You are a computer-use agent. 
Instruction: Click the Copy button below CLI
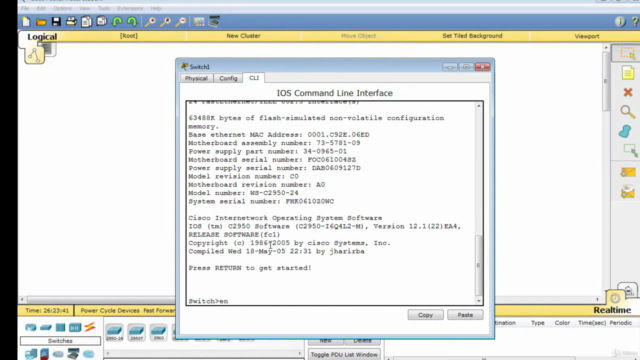pos(425,315)
